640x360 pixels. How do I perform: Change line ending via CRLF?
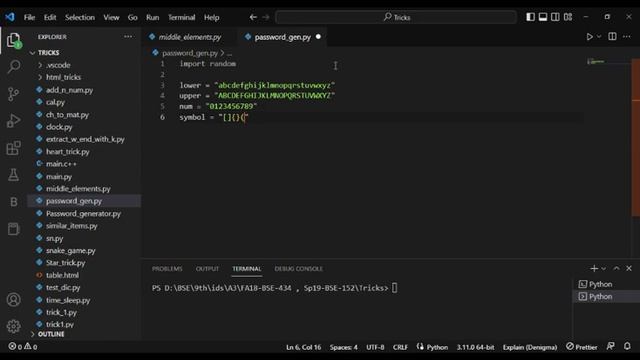pyautogui.click(x=400, y=347)
